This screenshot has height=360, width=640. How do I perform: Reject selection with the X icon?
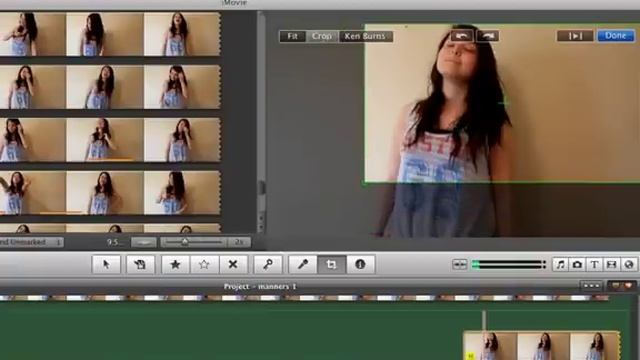233,264
